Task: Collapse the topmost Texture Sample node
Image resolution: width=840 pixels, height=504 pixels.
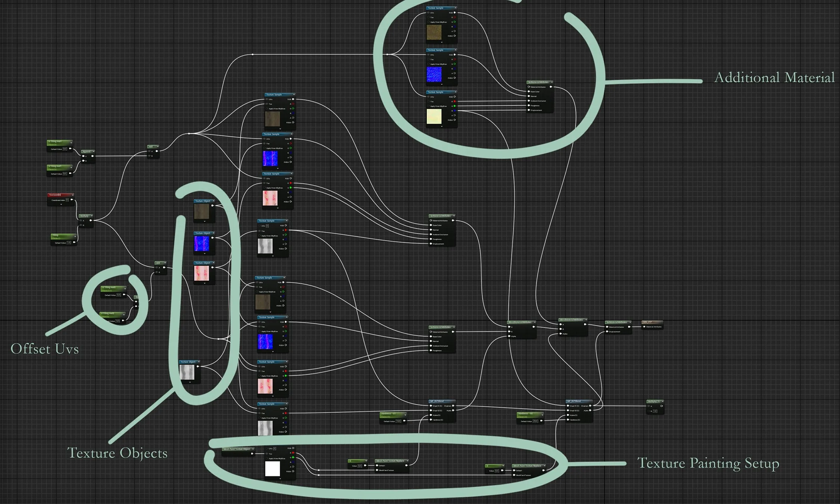Action: pos(455,8)
